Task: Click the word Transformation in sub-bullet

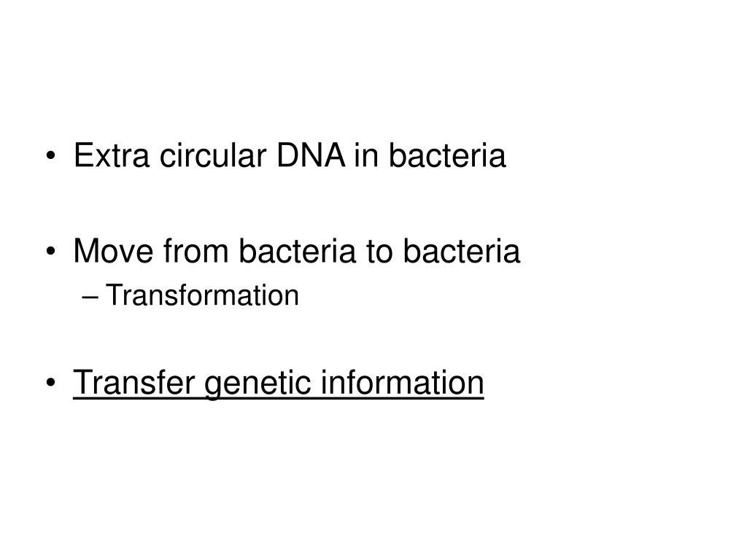Action: click(x=202, y=295)
